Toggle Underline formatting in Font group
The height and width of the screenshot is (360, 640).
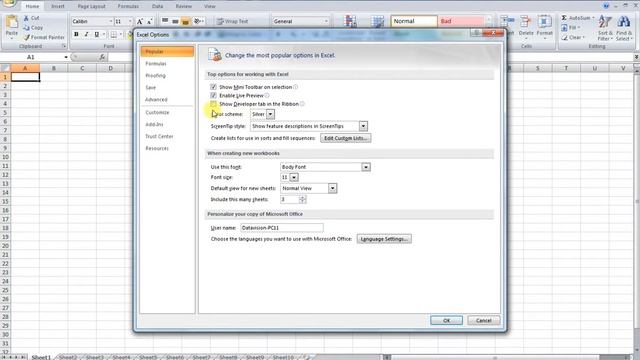(x=96, y=35)
